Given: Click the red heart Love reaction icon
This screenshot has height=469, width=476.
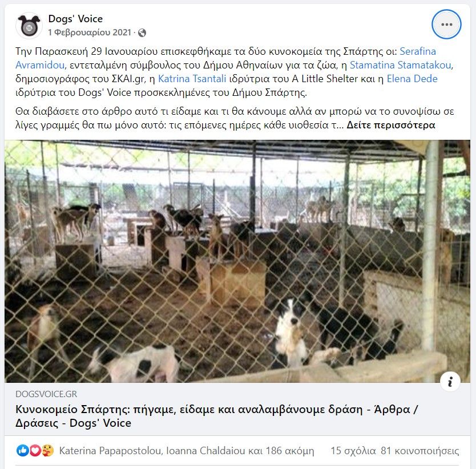Looking at the screenshot, I should [x=35, y=451].
